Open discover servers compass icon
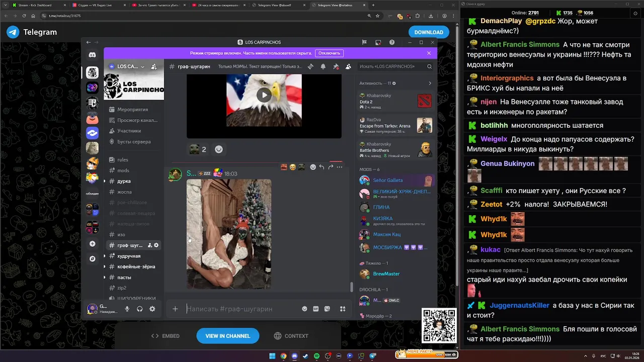This screenshot has height=362, width=644. pyautogui.click(x=92, y=259)
